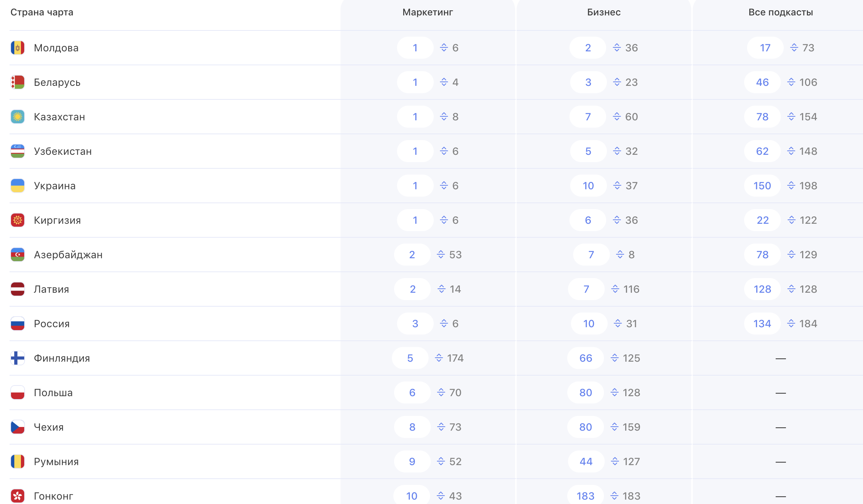The height and width of the screenshot is (504, 863).
Task: Click the Moldova flag icon
Action: coord(18,48)
